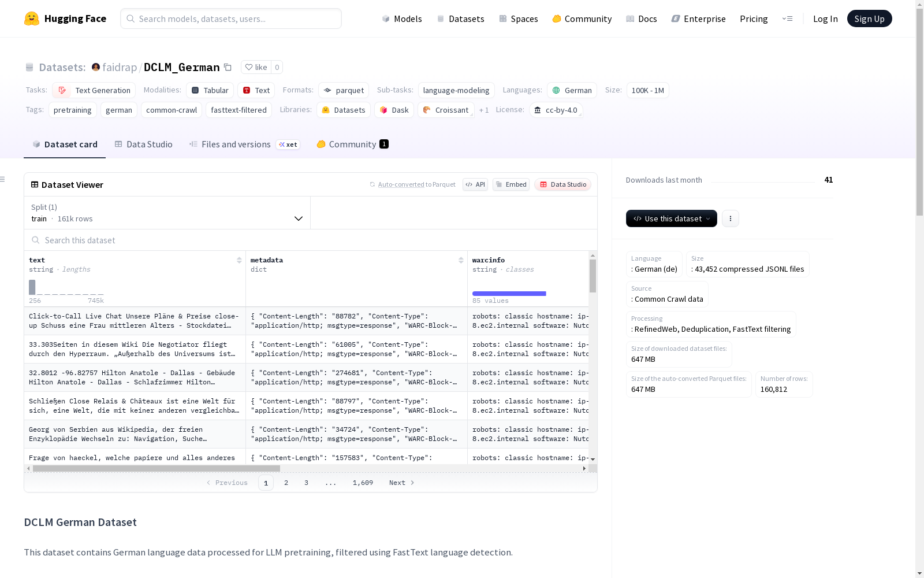Screen dimensions: 924x578
Task: Open the Spaces menu item
Action: pos(519,18)
